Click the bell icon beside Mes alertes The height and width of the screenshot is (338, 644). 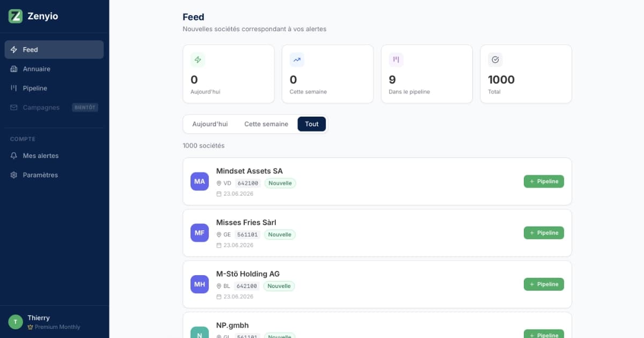tap(14, 156)
